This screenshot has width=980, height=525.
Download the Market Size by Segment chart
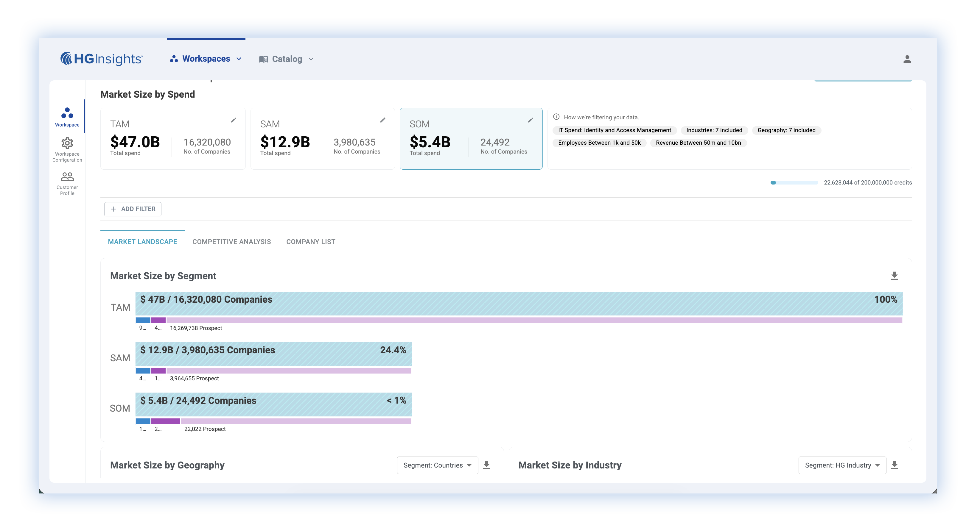(895, 276)
